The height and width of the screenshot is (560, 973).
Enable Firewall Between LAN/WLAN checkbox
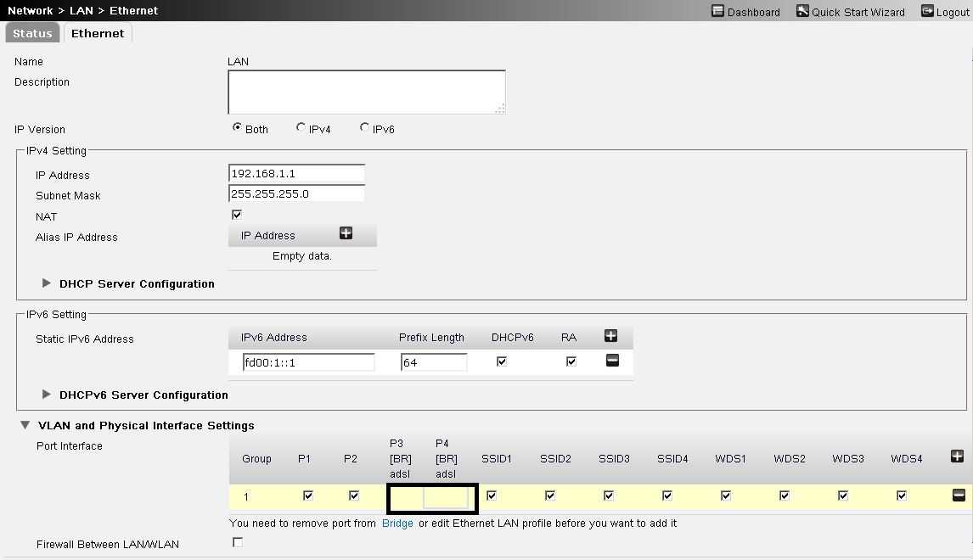[238, 542]
